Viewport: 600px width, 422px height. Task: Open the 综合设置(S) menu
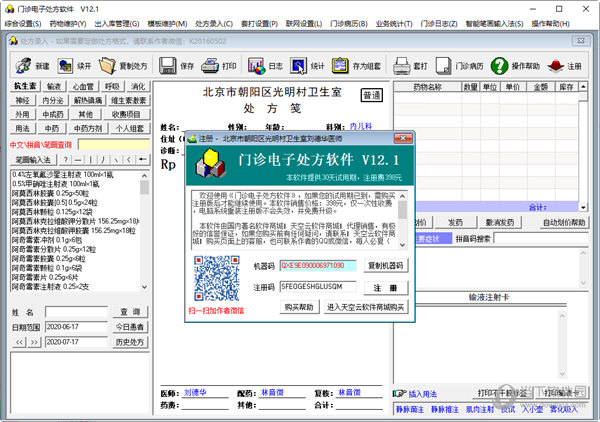[23, 24]
